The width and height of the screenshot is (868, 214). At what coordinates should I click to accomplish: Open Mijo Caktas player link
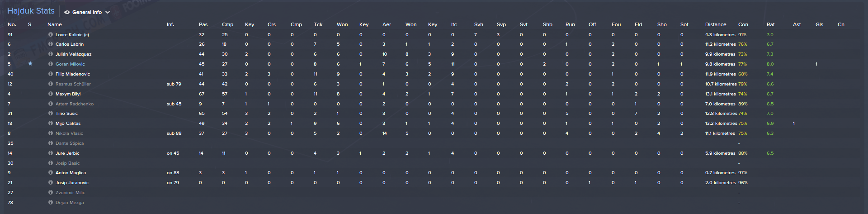point(68,124)
